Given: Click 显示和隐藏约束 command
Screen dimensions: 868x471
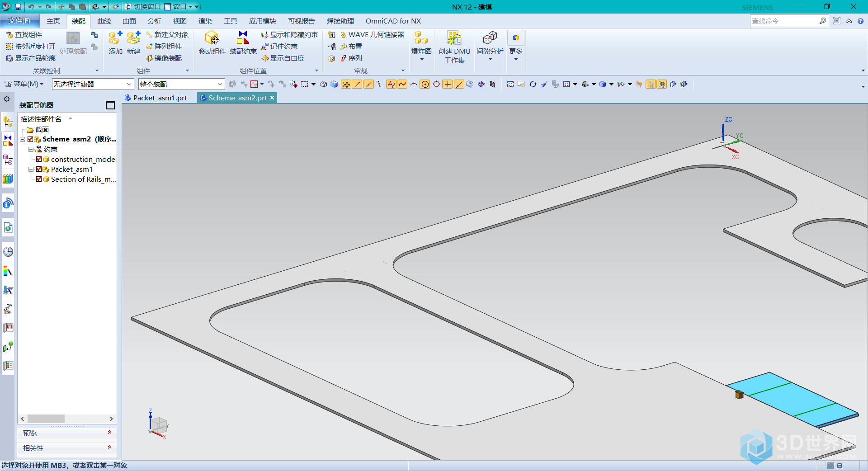Looking at the screenshot, I should (x=289, y=34).
